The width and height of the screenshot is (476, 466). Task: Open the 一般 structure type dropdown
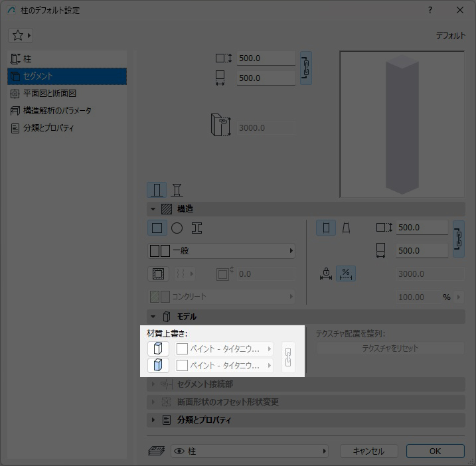pos(221,251)
